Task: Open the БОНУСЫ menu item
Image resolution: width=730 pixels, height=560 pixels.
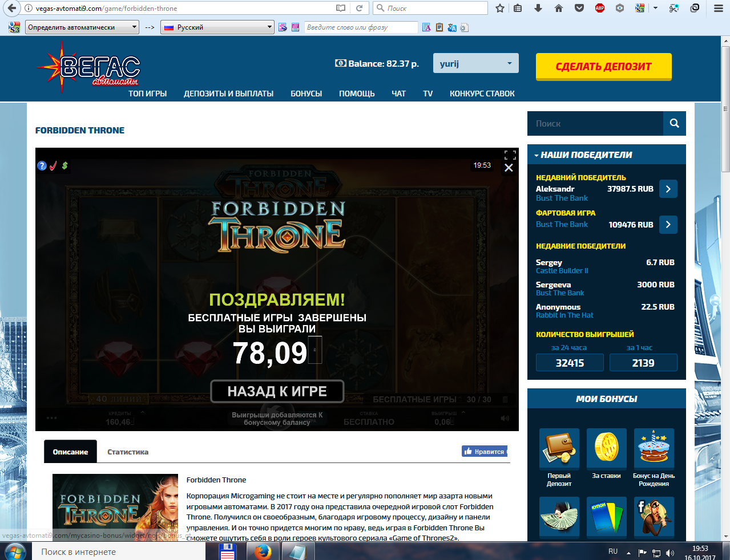Action: [x=306, y=94]
